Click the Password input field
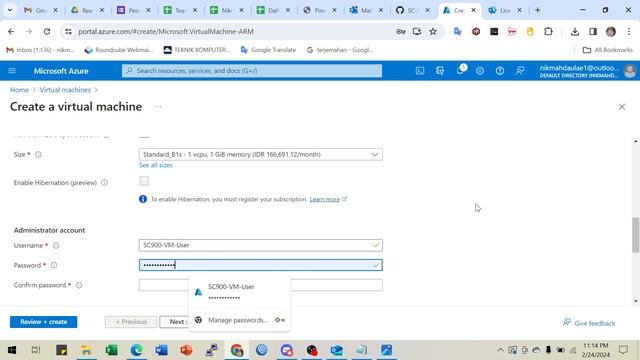 pos(261,265)
